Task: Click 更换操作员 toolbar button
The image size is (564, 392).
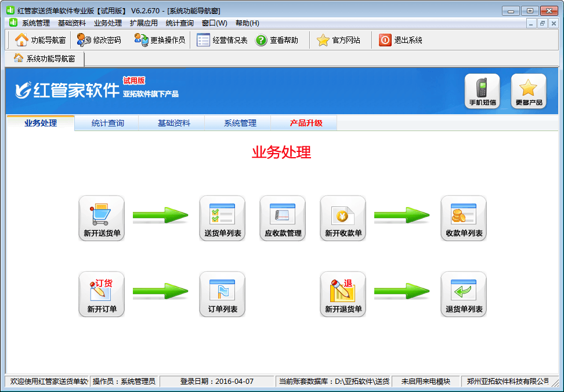Action: point(160,40)
